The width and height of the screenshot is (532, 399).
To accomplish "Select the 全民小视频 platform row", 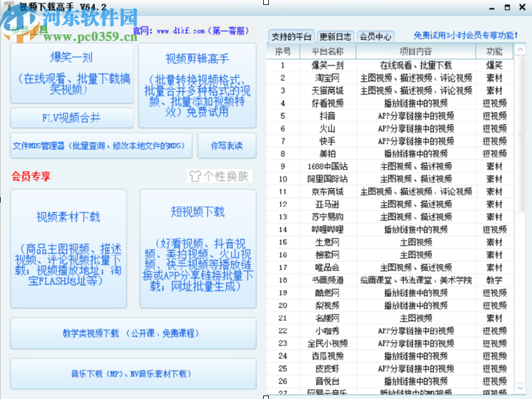I will (390, 343).
